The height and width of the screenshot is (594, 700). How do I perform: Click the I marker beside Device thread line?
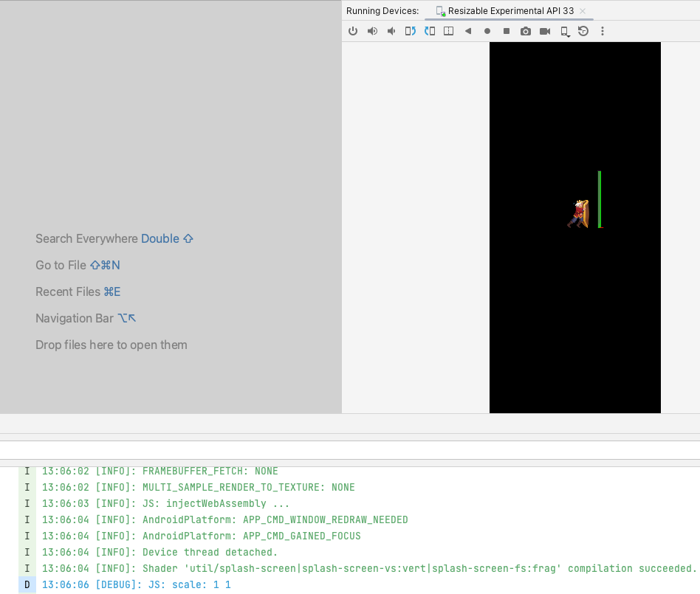(27, 552)
